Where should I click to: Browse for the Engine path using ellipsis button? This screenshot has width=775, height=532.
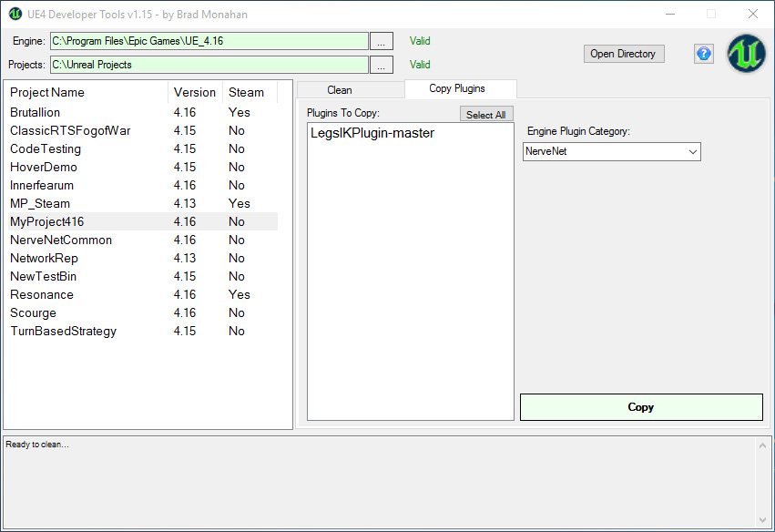[382, 41]
